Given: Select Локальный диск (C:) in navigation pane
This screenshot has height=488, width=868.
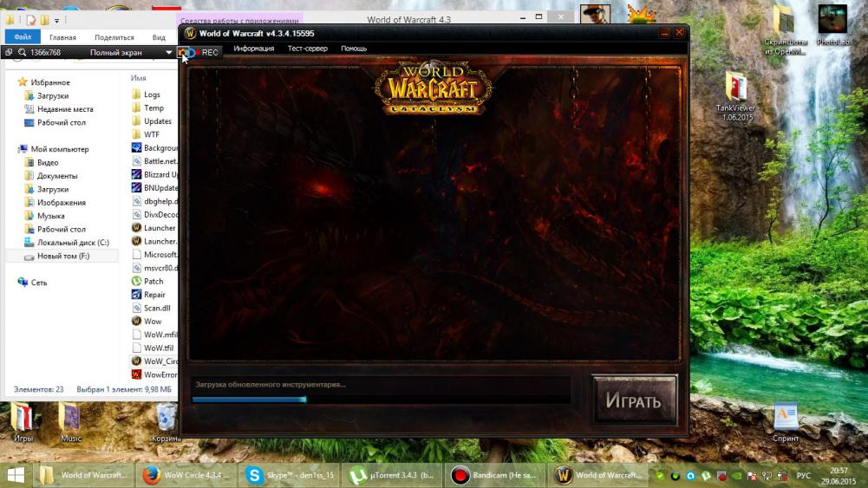Looking at the screenshot, I should pos(73,243).
